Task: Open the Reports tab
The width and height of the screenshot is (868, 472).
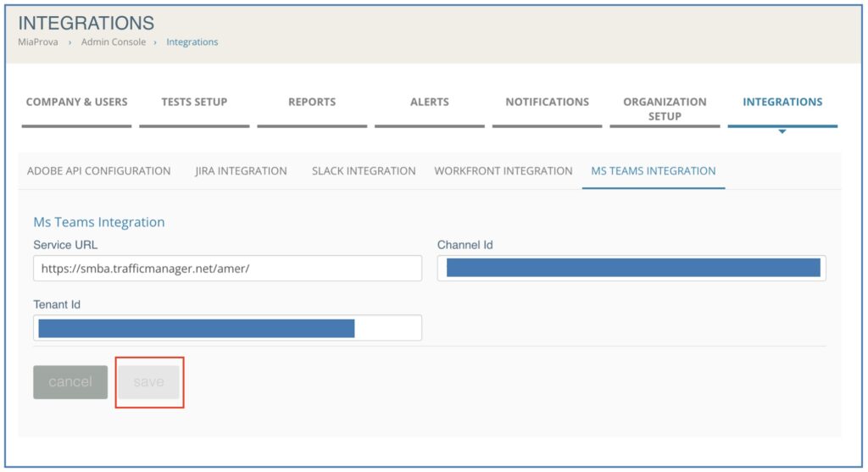Action: pyautogui.click(x=312, y=103)
